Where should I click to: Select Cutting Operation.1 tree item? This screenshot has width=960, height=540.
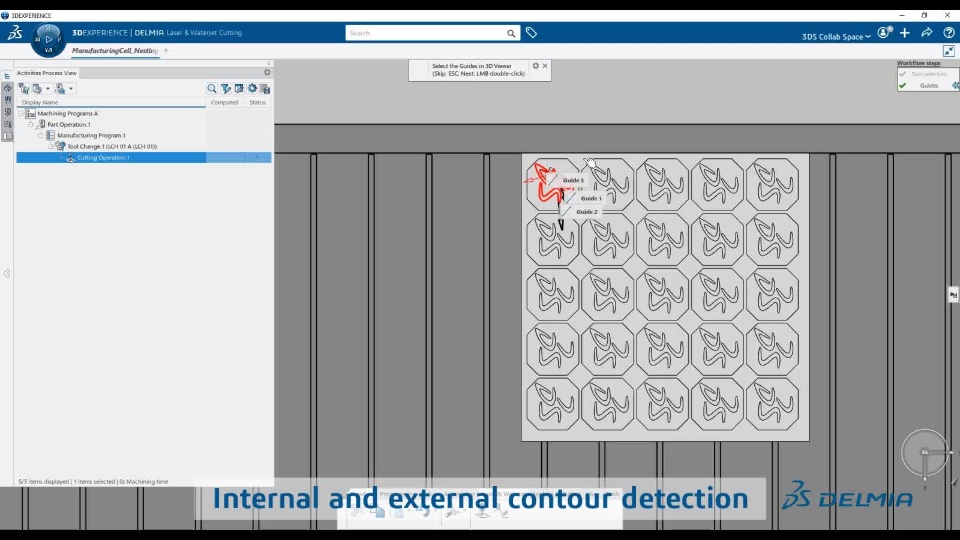pyautogui.click(x=103, y=157)
